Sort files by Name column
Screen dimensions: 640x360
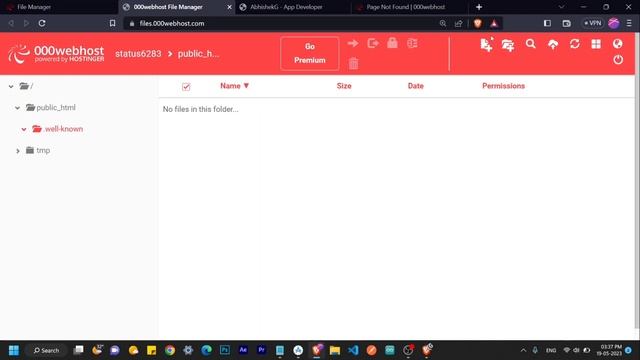(234, 86)
